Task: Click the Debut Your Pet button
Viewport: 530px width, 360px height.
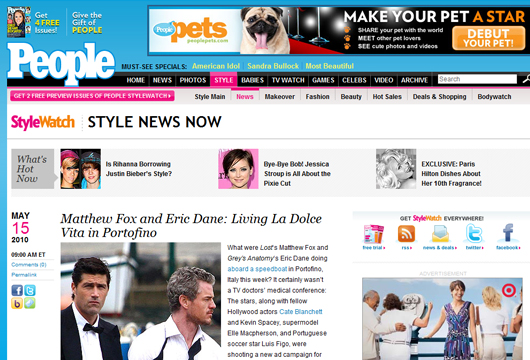Action: [x=488, y=38]
